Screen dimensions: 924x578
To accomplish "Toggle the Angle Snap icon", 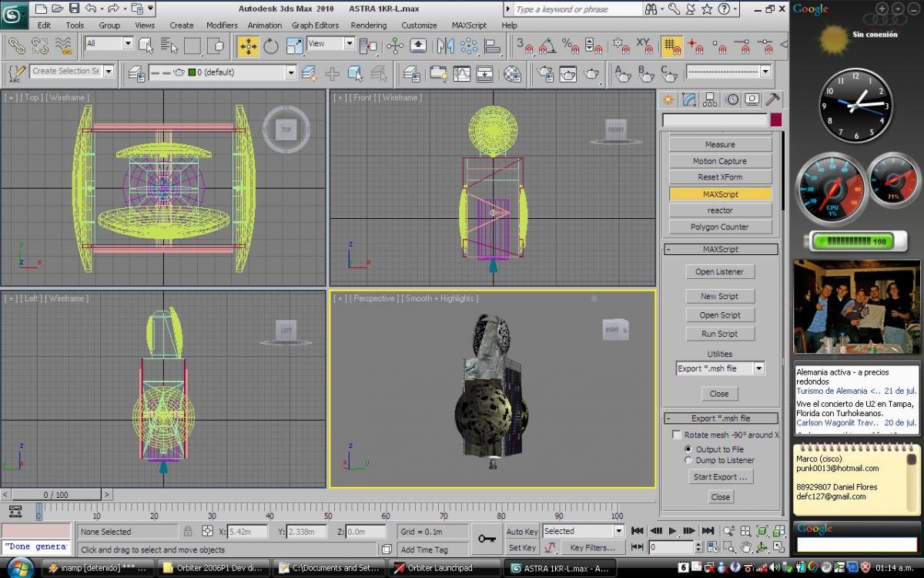I will [547, 46].
